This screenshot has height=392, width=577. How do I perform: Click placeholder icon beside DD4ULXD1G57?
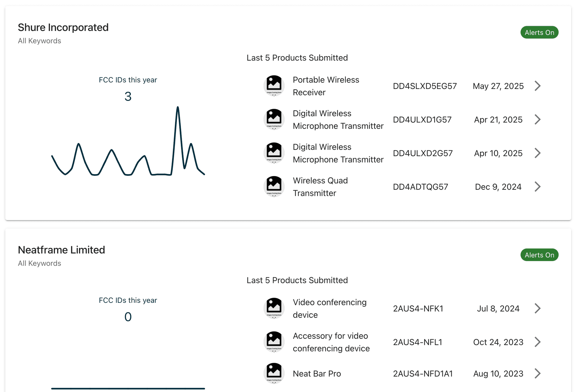pyautogui.click(x=274, y=119)
